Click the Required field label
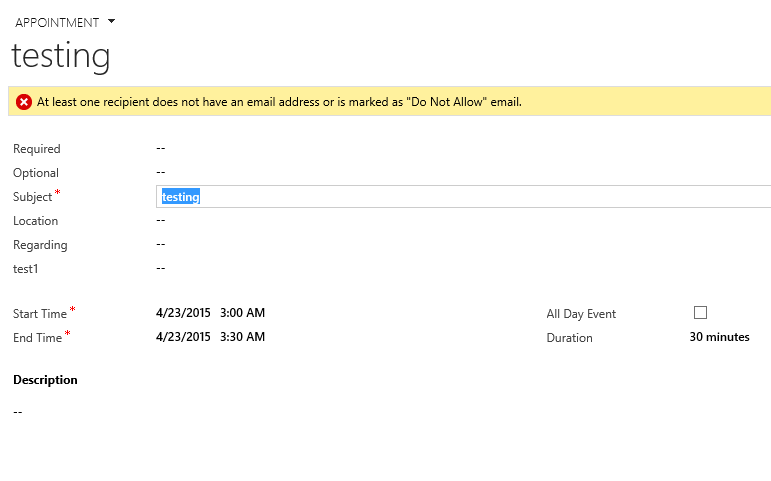The width and height of the screenshot is (771, 481). pos(36,149)
